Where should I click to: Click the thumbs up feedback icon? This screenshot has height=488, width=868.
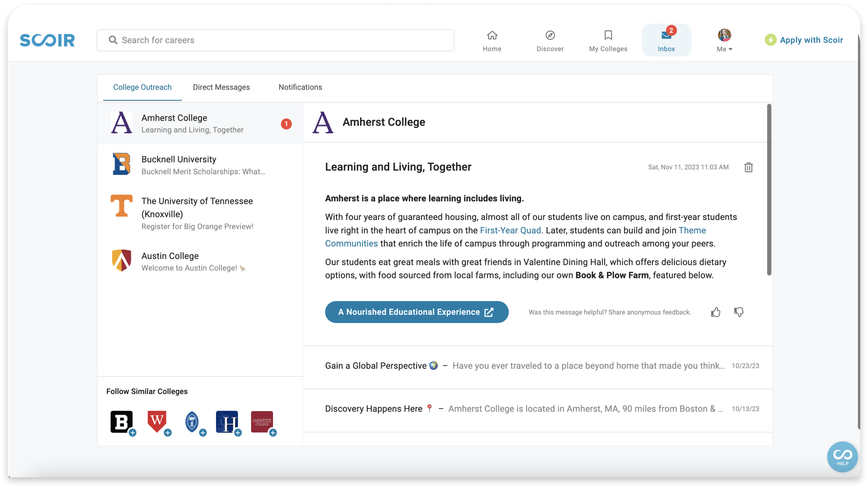point(715,312)
